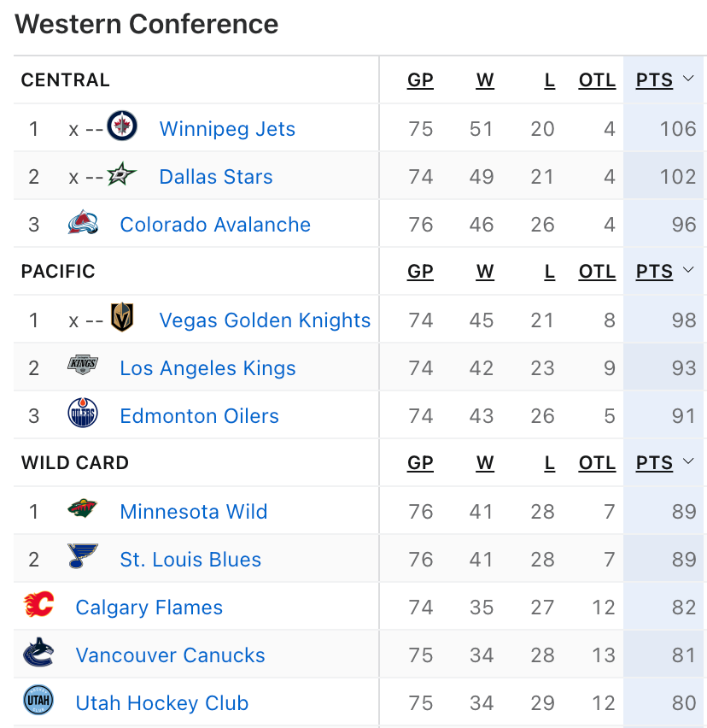Sort Central division by GP column
707x728 pixels.
click(420, 80)
